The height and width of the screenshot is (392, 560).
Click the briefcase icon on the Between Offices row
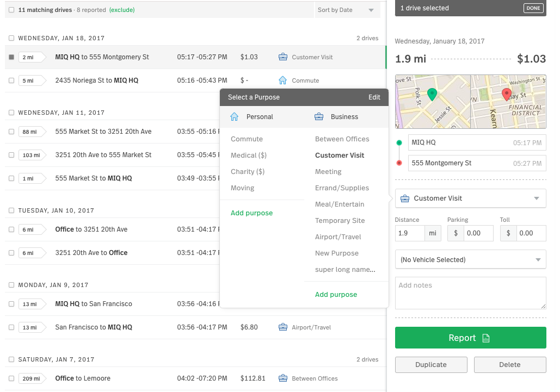point(283,378)
